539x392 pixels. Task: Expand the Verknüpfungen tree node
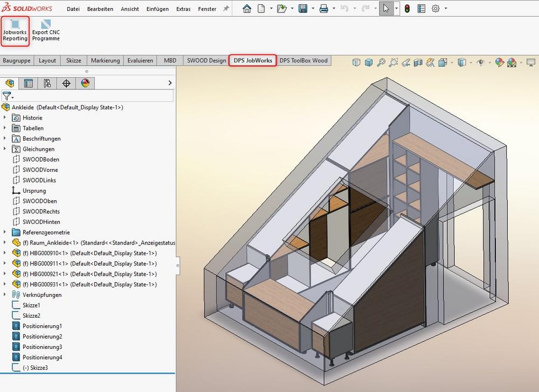coord(5,295)
